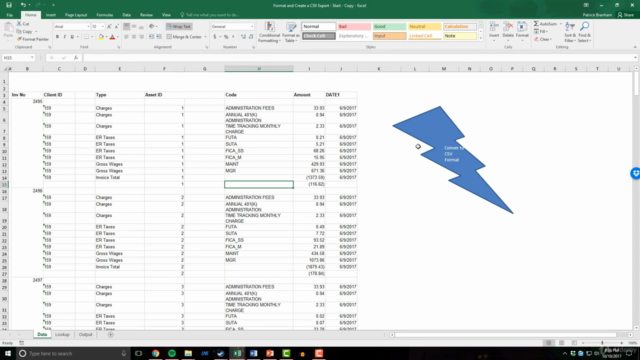Toggle underline formatting
The image size is (640, 360).
[x=72, y=37]
